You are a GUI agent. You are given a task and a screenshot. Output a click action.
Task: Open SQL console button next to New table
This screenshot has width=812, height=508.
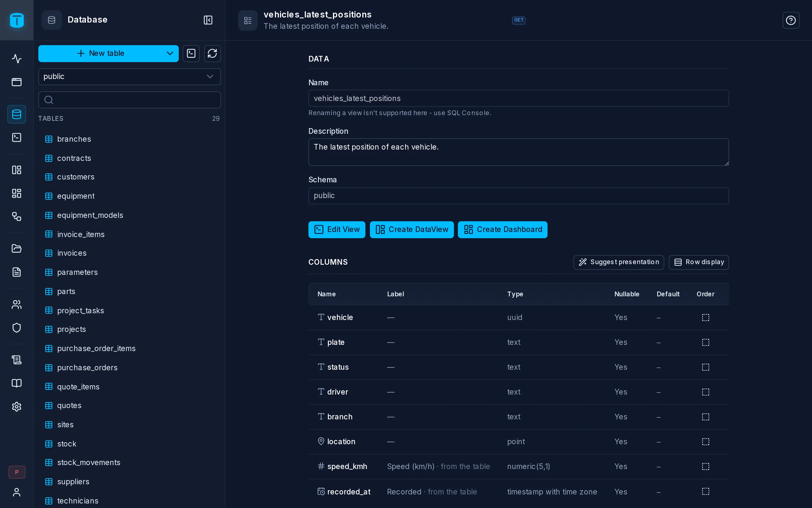click(191, 53)
